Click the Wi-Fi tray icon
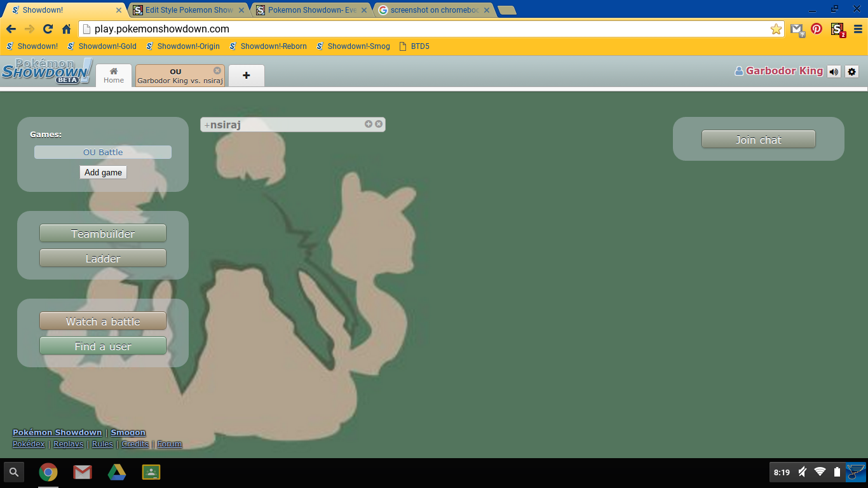 (820, 471)
